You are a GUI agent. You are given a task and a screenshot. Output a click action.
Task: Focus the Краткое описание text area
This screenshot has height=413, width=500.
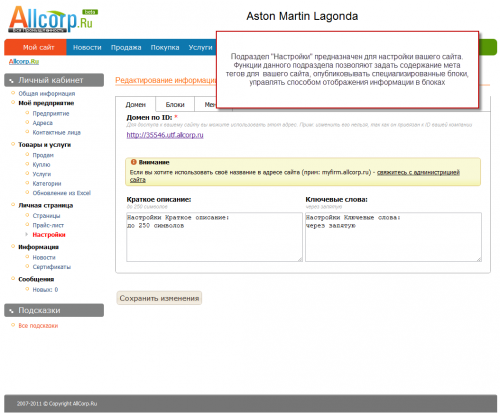point(214,237)
